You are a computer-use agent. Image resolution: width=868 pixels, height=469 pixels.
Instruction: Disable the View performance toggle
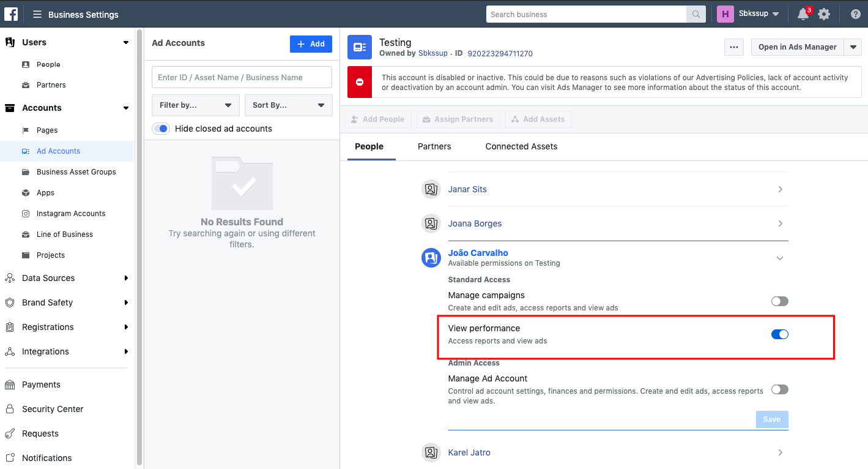[779, 334]
